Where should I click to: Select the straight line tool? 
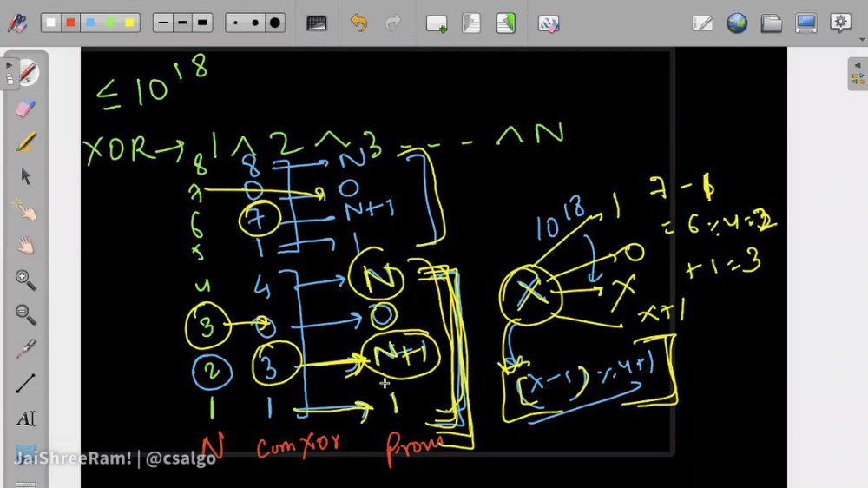tap(25, 383)
